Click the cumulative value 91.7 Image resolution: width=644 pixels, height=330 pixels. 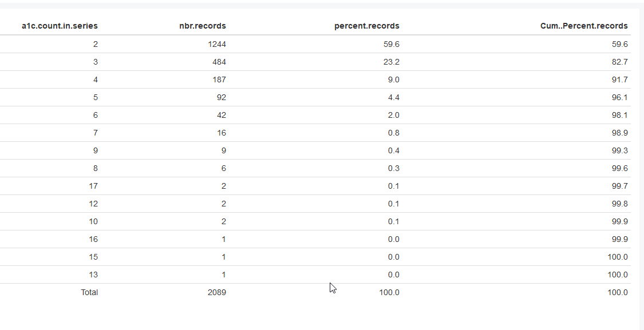pos(619,79)
